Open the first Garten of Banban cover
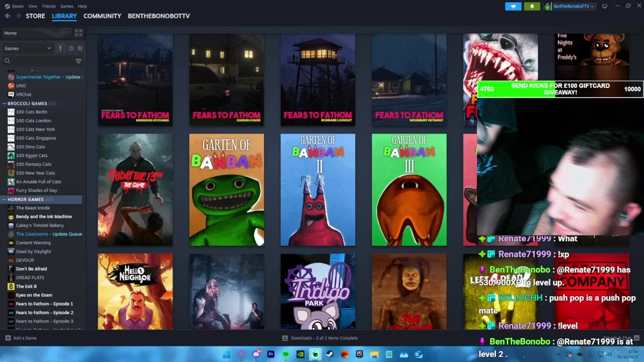The height and width of the screenshot is (362, 644). point(226,190)
